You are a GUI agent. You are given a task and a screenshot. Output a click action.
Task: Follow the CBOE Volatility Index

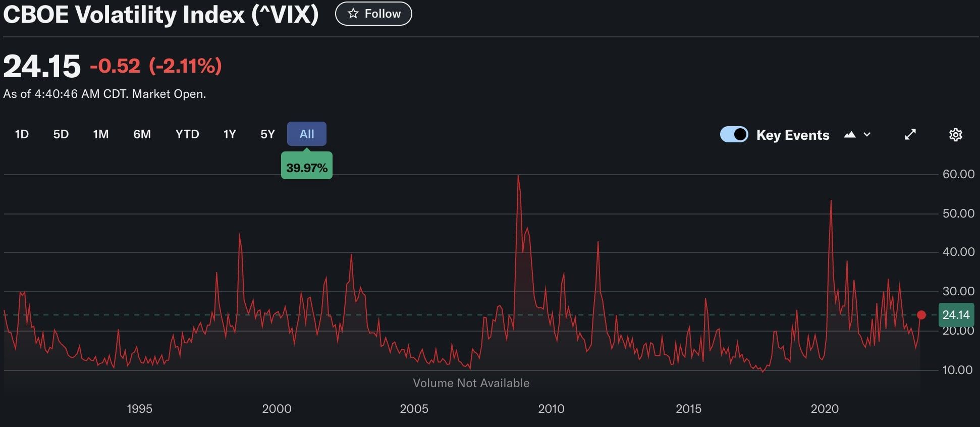[373, 14]
